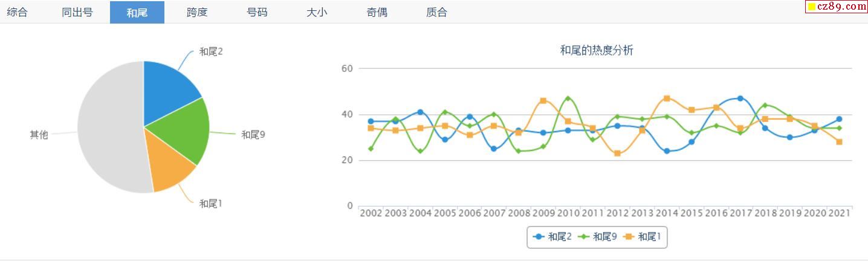Switch to the 质合 tab
This screenshot has height=261, width=868.
[x=436, y=12]
